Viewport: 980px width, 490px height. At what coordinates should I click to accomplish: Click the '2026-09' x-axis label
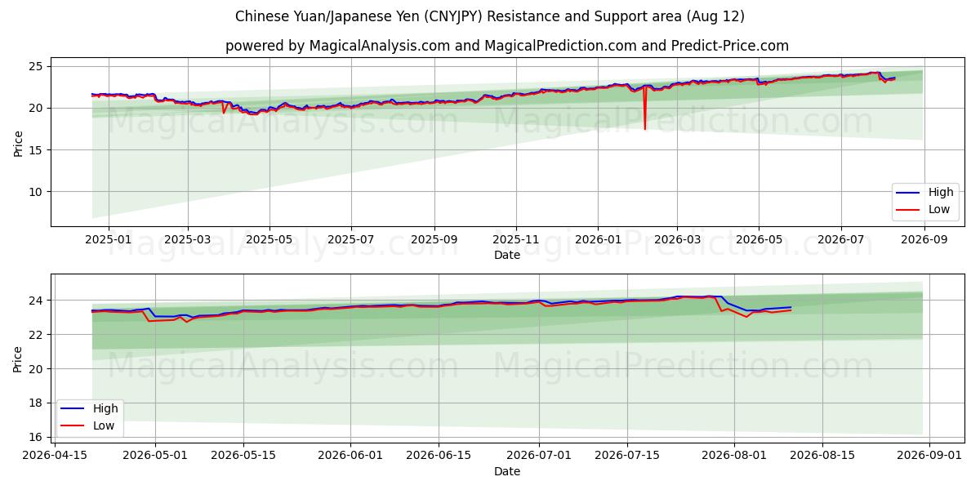tap(924, 239)
